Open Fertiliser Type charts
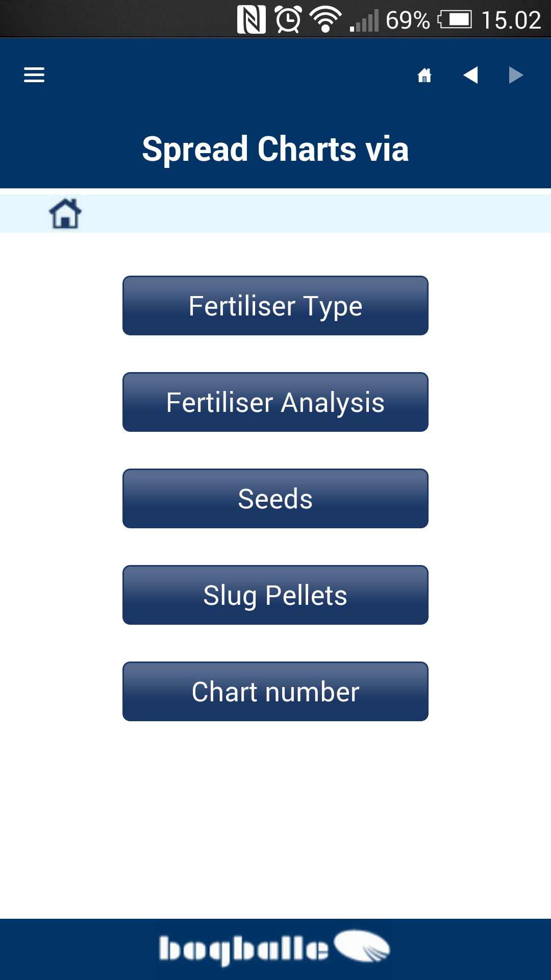 pyautogui.click(x=275, y=306)
